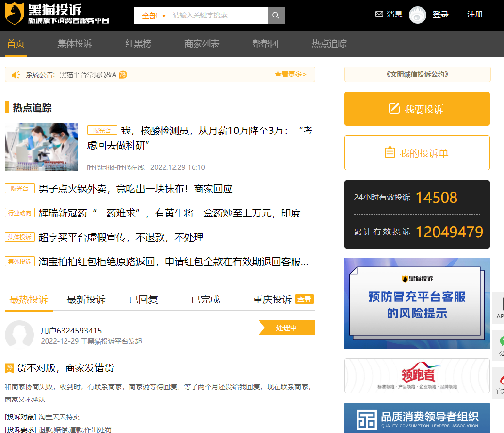Expand the 全部 search category dropdown
Screen dimensions: 504x433
pyautogui.click(x=151, y=16)
